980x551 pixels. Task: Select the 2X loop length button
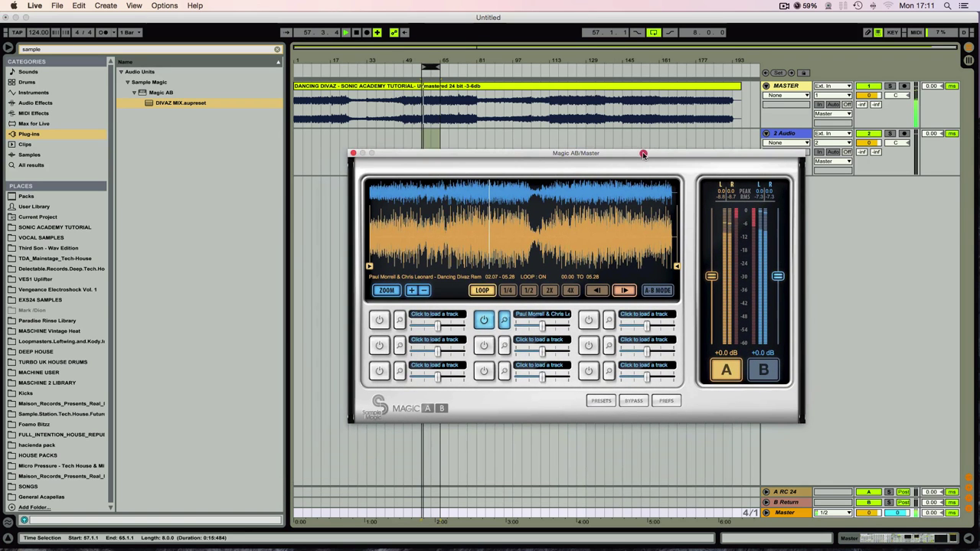click(x=549, y=291)
